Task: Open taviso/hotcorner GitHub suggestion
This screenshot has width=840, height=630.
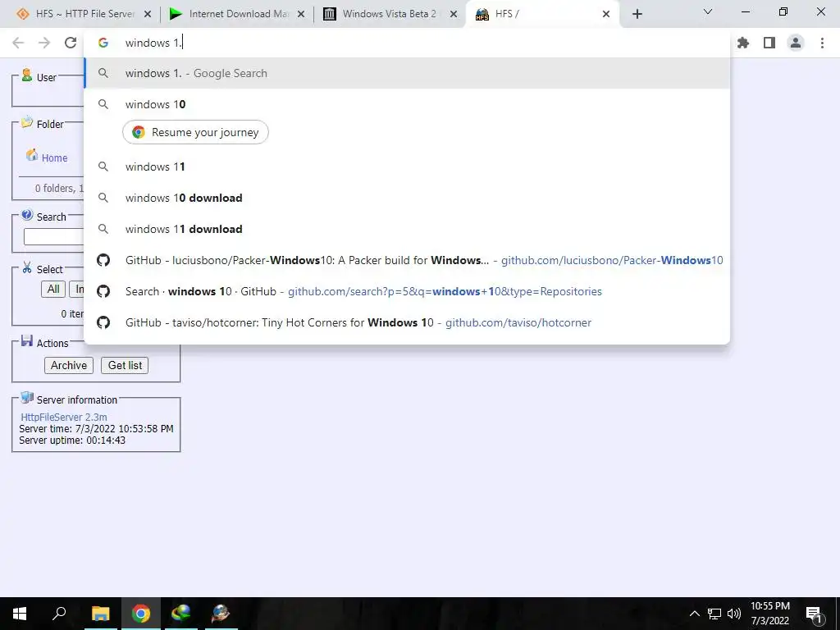Action: click(407, 322)
